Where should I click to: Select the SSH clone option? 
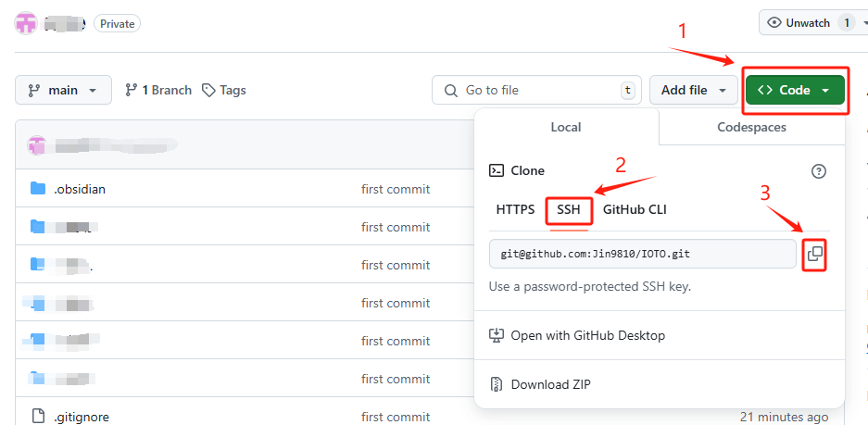pyautogui.click(x=569, y=210)
